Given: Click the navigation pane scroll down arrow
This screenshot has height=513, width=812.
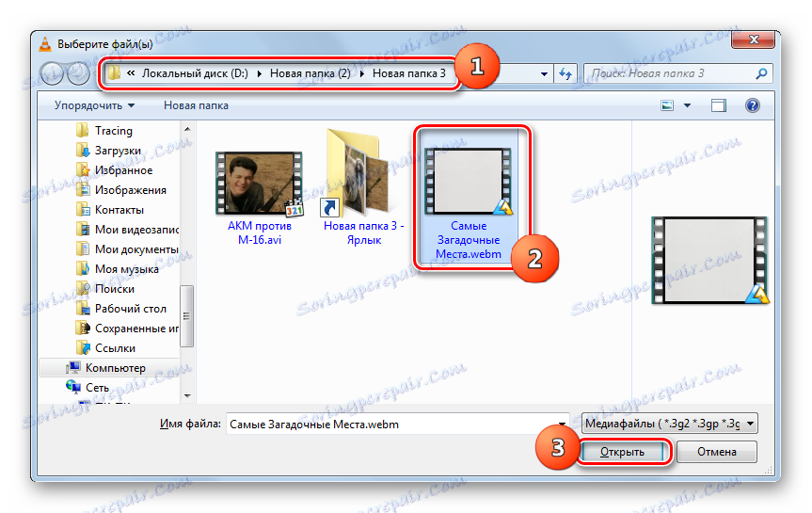Looking at the screenshot, I should (187, 396).
